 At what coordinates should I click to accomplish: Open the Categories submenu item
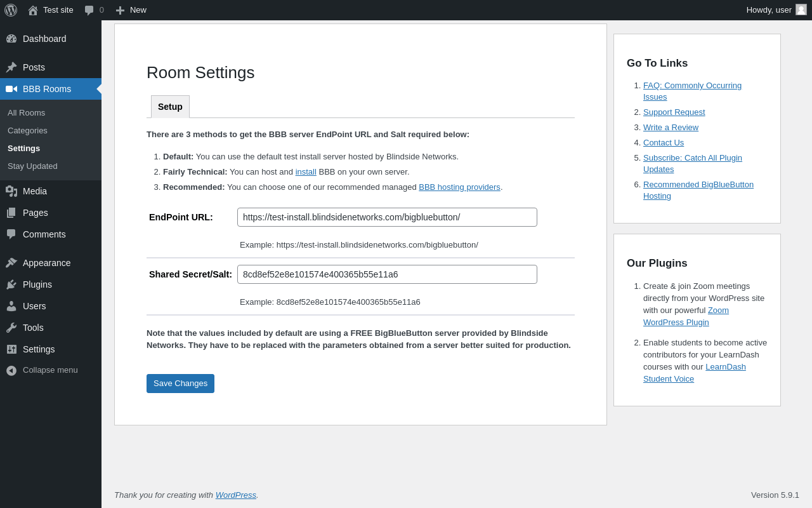coord(27,131)
